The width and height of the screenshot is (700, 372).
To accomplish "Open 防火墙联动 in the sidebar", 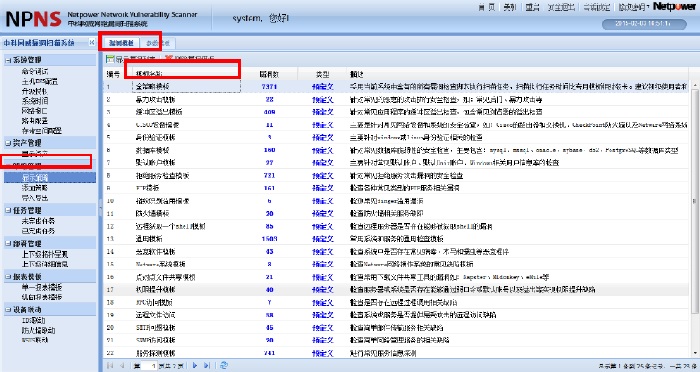I will [x=38, y=330].
